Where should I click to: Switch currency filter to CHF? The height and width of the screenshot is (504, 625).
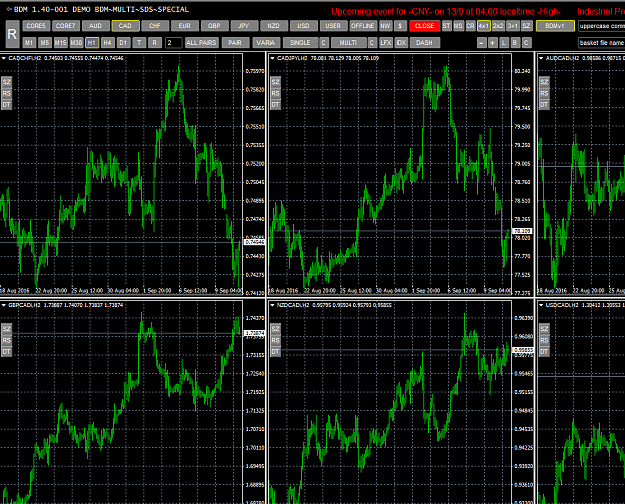(155, 26)
